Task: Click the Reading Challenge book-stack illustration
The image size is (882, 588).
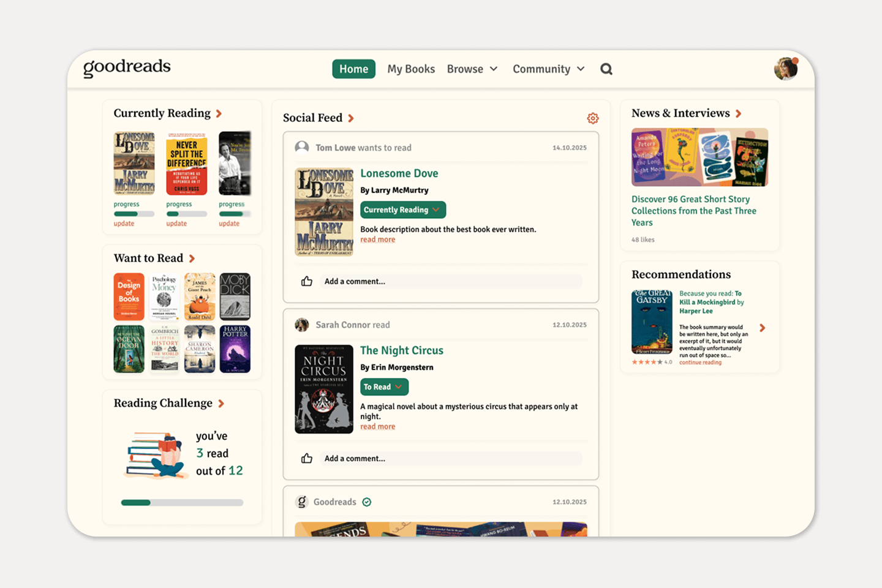Action: coord(156,455)
